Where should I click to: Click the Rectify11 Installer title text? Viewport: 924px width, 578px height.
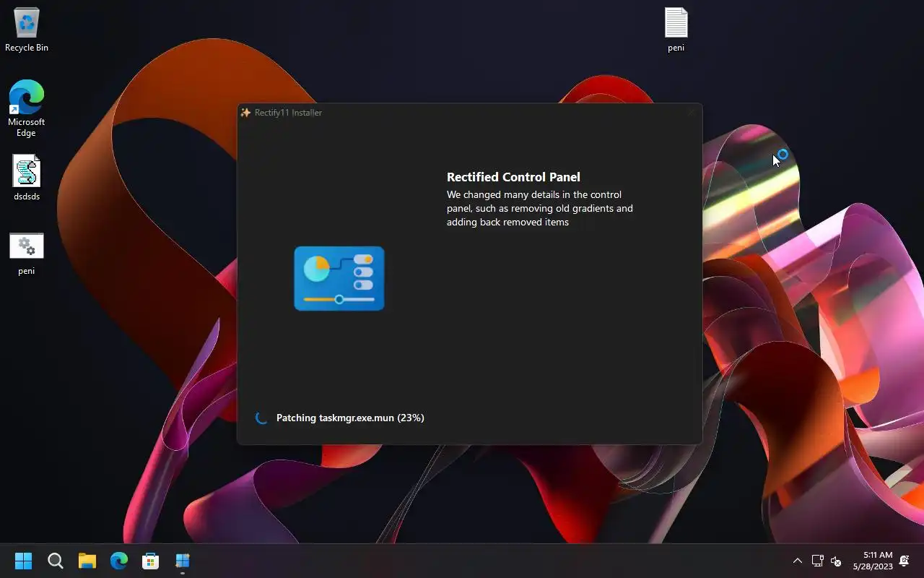[288, 113]
